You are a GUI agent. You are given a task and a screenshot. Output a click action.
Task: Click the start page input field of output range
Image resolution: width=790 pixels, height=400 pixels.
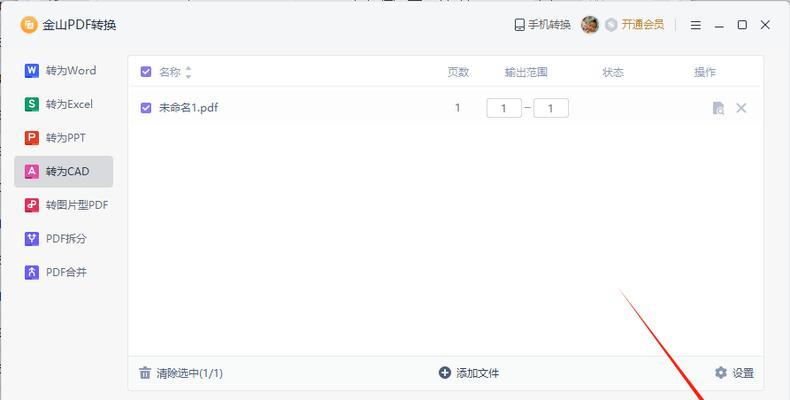click(504, 108)
